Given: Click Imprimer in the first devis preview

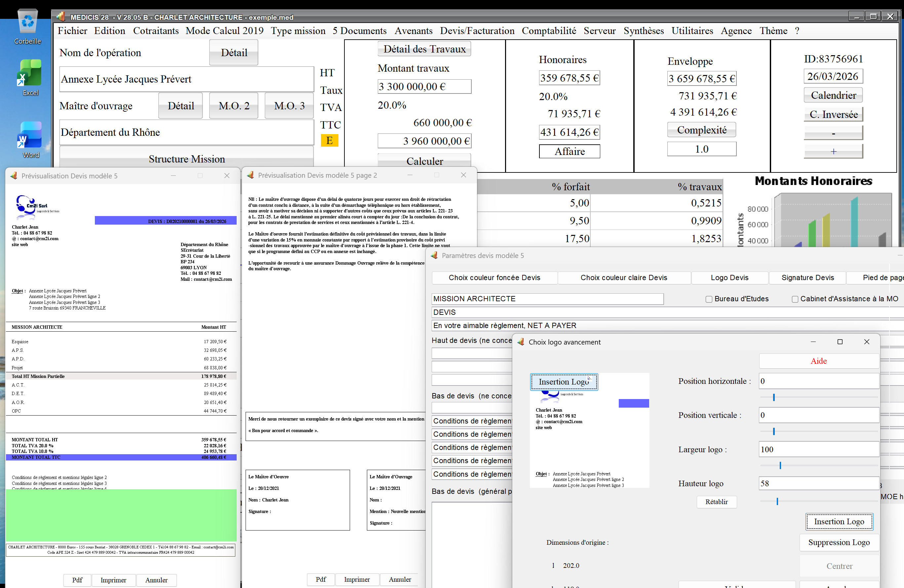Looking at the screenshot, I should [113, 580].
